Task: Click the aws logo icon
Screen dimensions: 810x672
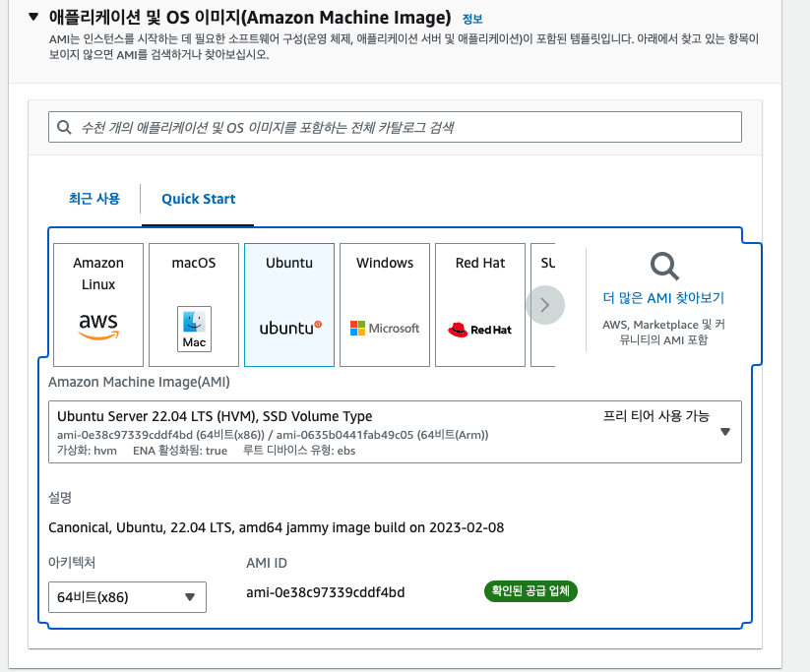Action: [x=98, y=326]
